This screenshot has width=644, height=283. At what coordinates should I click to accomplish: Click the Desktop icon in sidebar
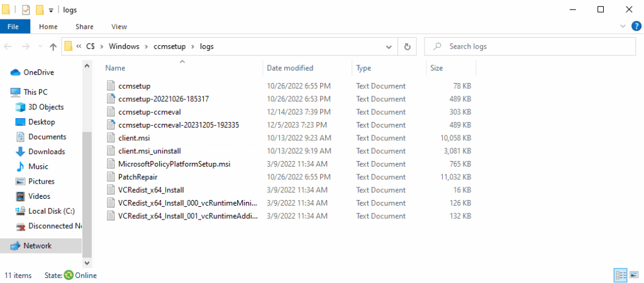coord(20,122)
